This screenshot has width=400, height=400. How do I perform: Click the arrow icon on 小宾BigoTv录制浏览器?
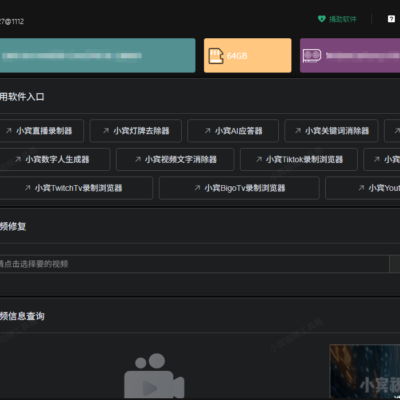197,188
